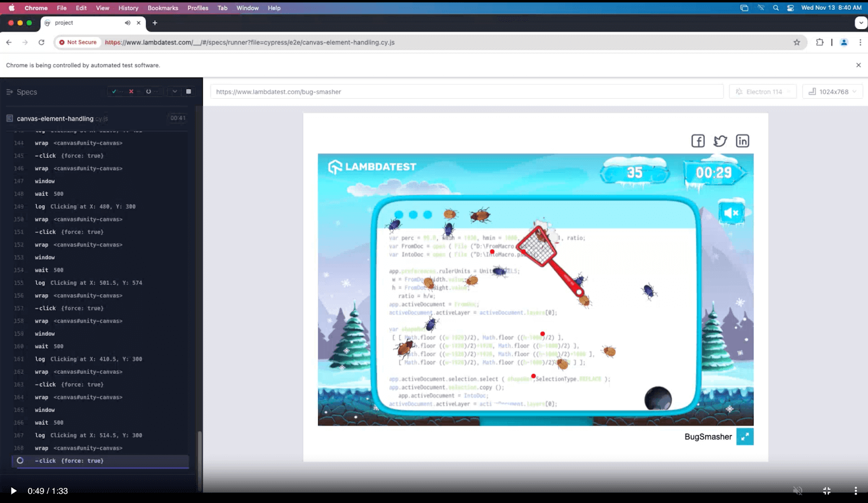This screenshot has width=868, height=503.
Task: Dismiss the automated test software notice
Action: point(858,65)
